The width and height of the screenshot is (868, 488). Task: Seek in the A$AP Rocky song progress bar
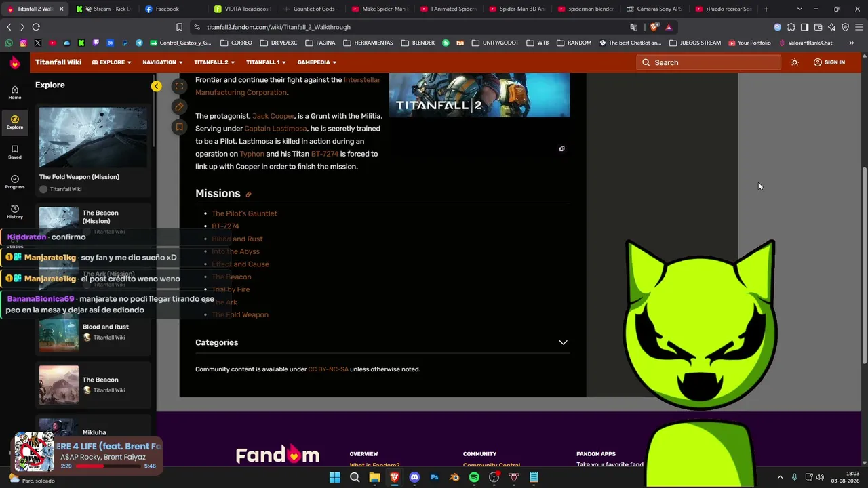click(x=108, y=466)
